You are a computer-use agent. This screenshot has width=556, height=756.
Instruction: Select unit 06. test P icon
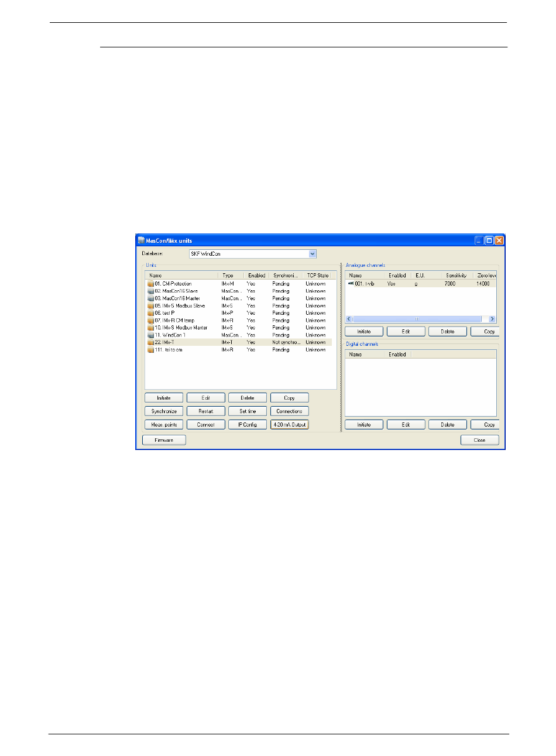coord(150,313)
